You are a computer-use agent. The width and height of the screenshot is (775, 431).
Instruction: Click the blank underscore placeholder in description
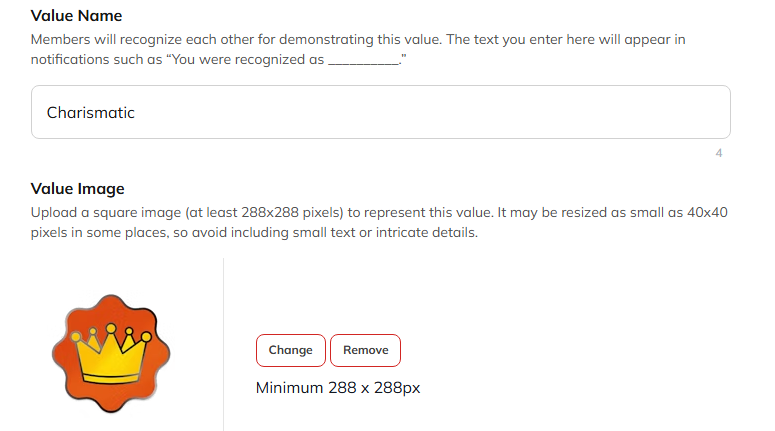point(364,61)
